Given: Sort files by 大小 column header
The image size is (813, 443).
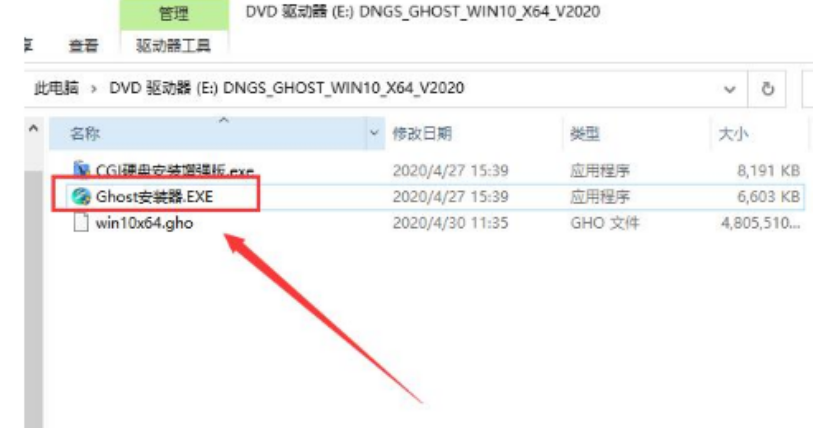Looking at the screenshot, I should 760,134.
